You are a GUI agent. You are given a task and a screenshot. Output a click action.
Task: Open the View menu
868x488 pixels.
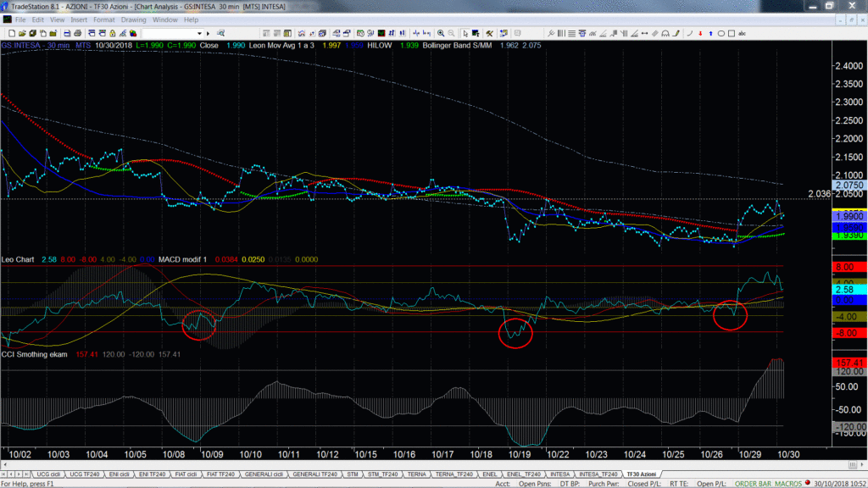click(57, 20)
